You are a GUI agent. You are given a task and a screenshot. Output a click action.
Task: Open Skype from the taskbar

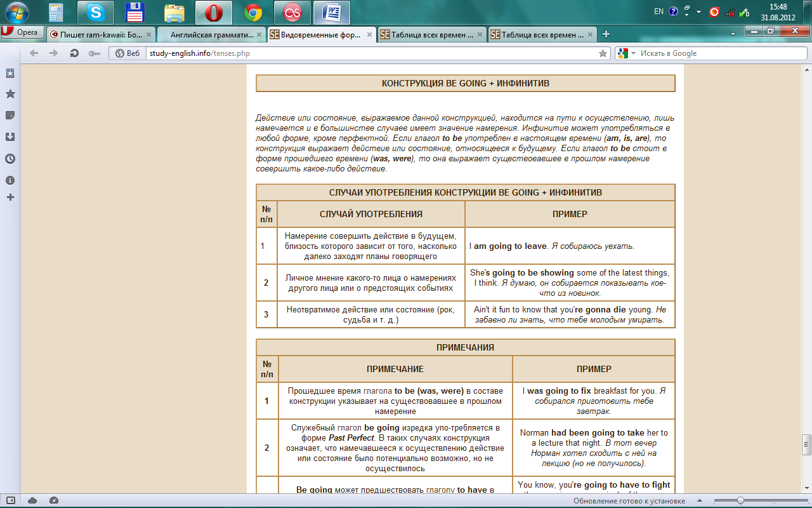96,12
